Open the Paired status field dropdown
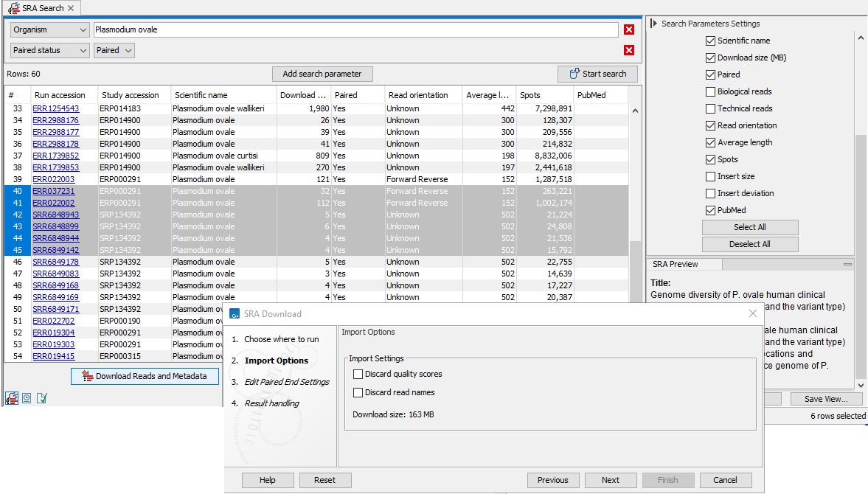868x494 pixels. [x=50, y=50]
